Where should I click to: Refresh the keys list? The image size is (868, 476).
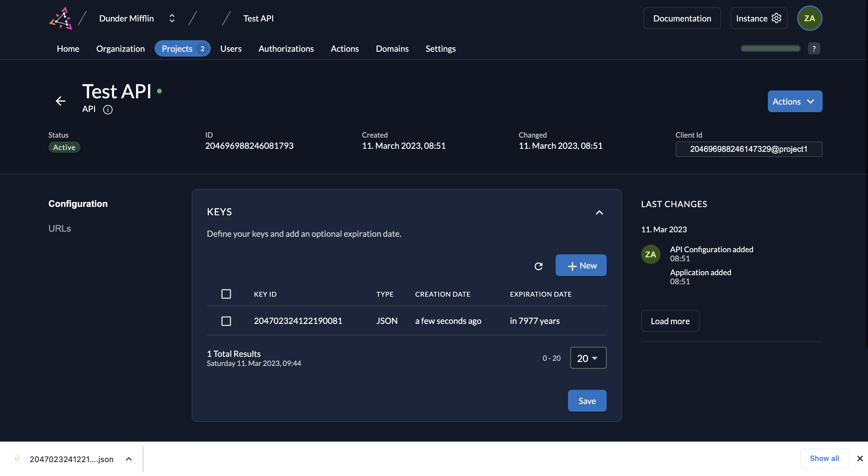539,266
